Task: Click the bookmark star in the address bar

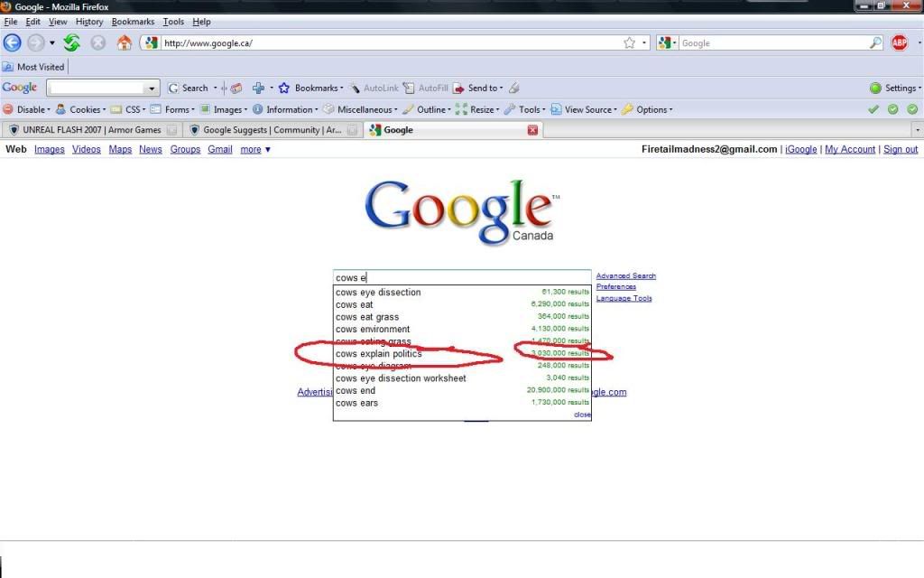Action: point(629,43)
